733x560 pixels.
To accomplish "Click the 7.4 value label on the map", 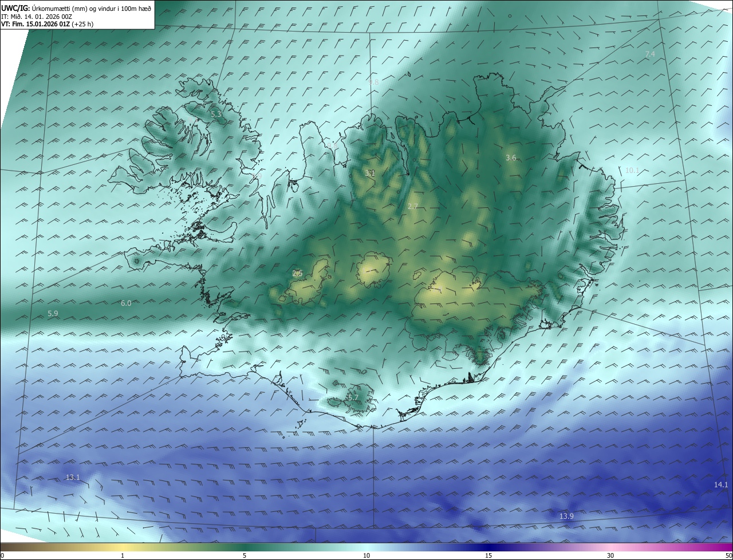I will [650, 54].
